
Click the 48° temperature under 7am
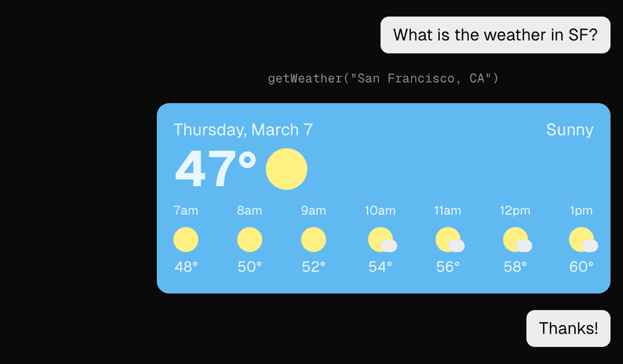tap(186, 266)
